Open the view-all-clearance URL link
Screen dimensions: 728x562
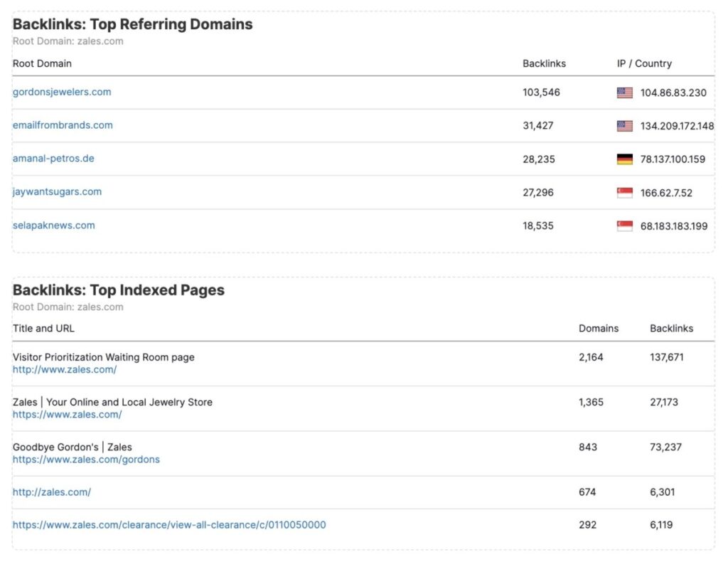point(169,525)
